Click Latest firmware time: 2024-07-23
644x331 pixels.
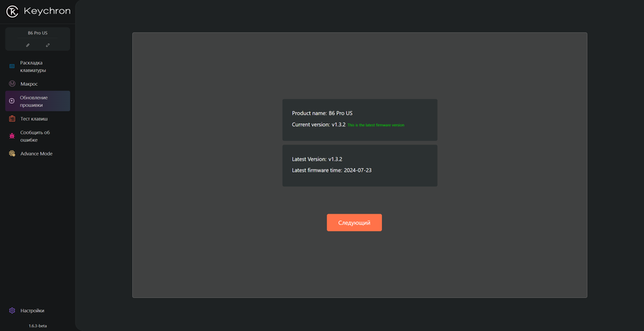click(332, 170)
